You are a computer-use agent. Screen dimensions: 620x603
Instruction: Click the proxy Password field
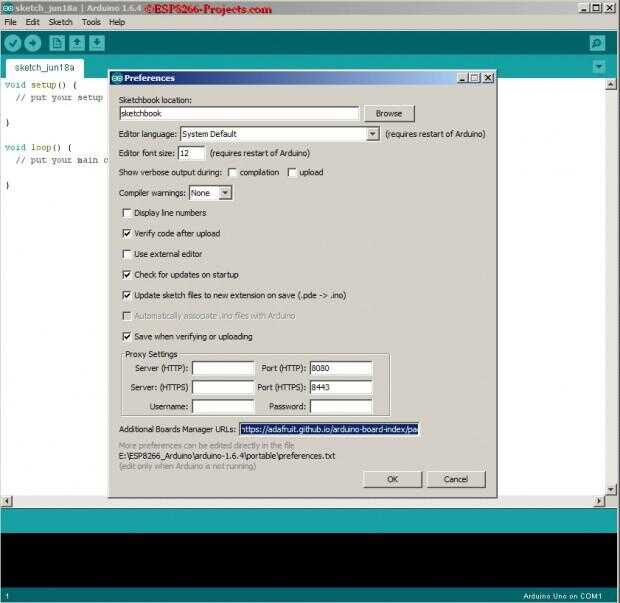click(341, 406)
